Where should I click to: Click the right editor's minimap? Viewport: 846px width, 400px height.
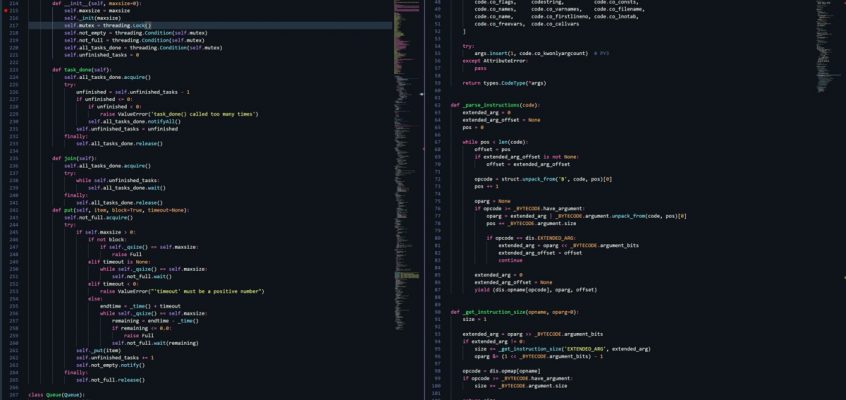pos(827,46)
